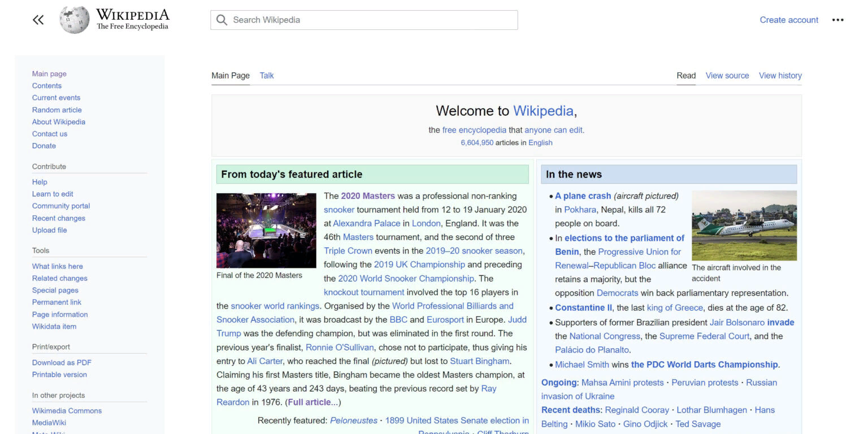Image resolution: width=868 pixels, height=434 pixels.
Task: Open the PDC World Darts Championship link
Action: click(x=705, y=364)
